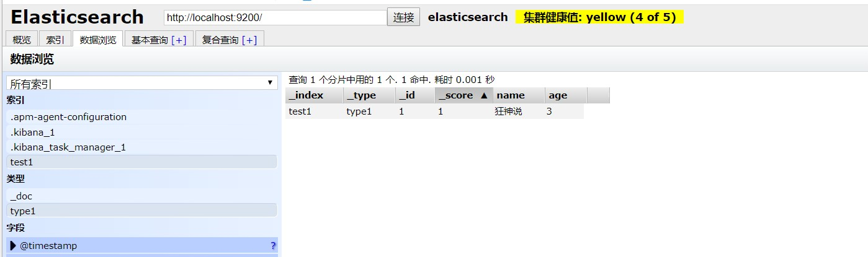Screen dimensions: 868x257
Task: Click the [+] next to 复合查询
Action: 249,40
